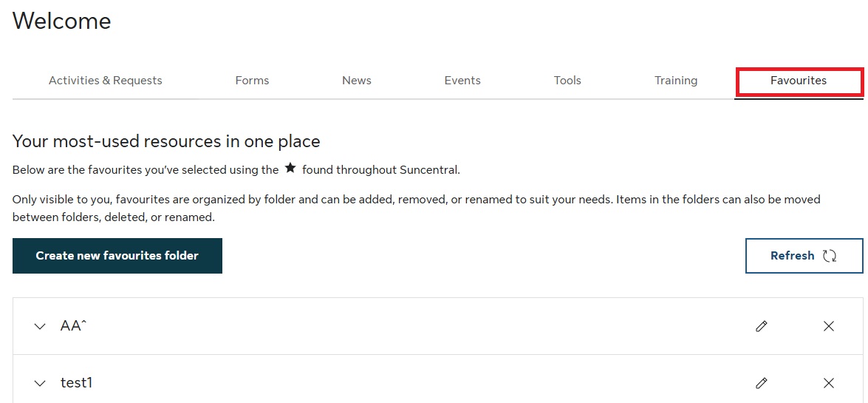Click the pencil edit icon for test1
868x403 pixels.
click(x=762, y=383)
